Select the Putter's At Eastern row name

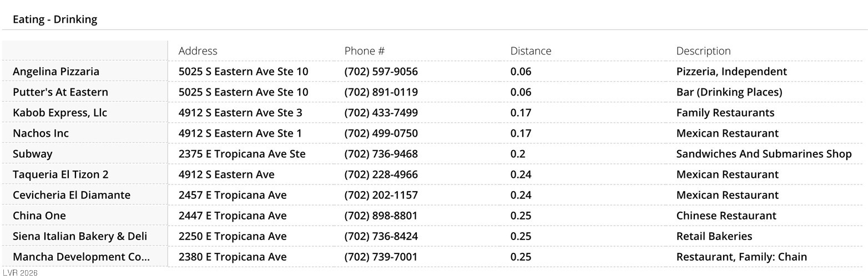click(60, 92)
